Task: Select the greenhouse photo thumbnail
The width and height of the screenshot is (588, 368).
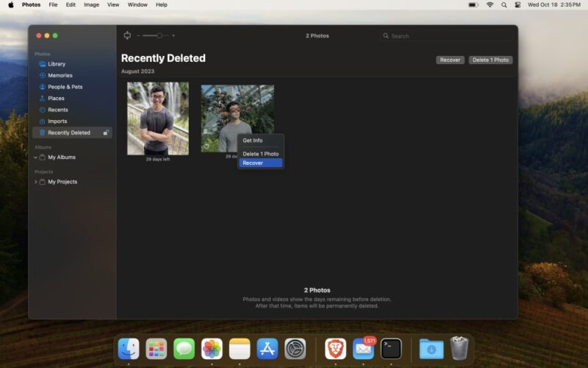Action: coord(237,118)
